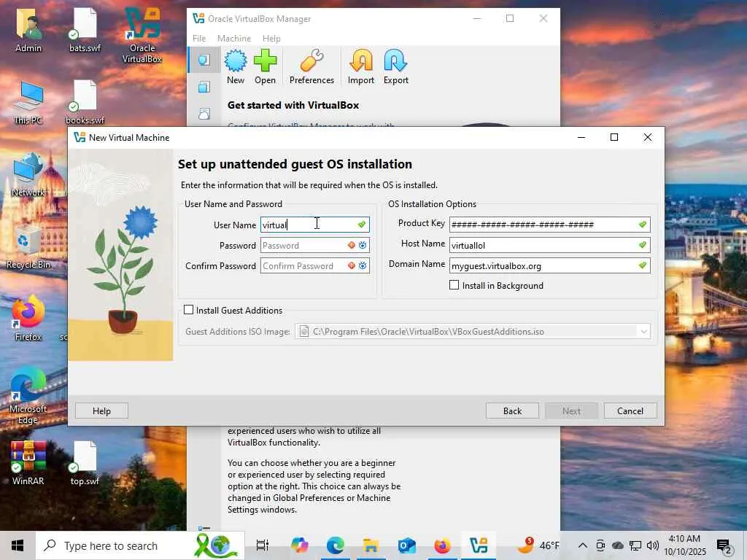Screen dimensions: 747x560
Task: Open the File menu in VirtualBox Manager
Action: point(199,38)
